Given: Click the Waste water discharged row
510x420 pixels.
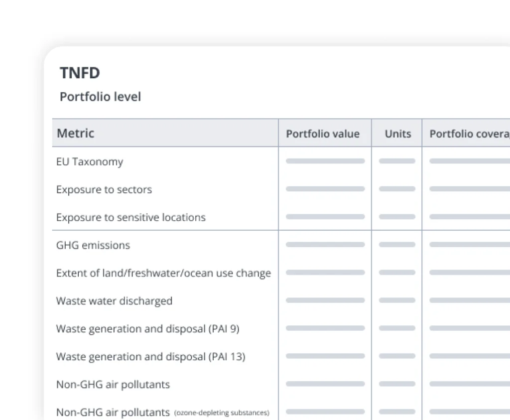Looking at the screenshot, I should point(114,301).
